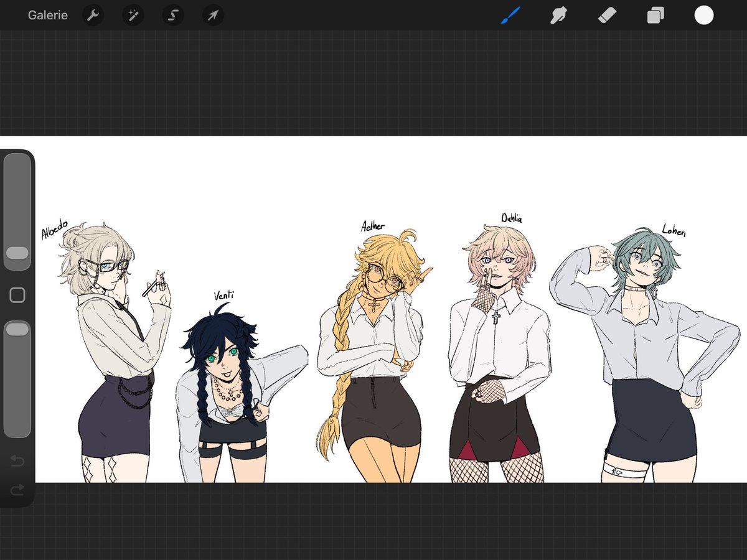Open the white active color picker
This screenshot has height=560, width=747.
click(x=704, y=15)
